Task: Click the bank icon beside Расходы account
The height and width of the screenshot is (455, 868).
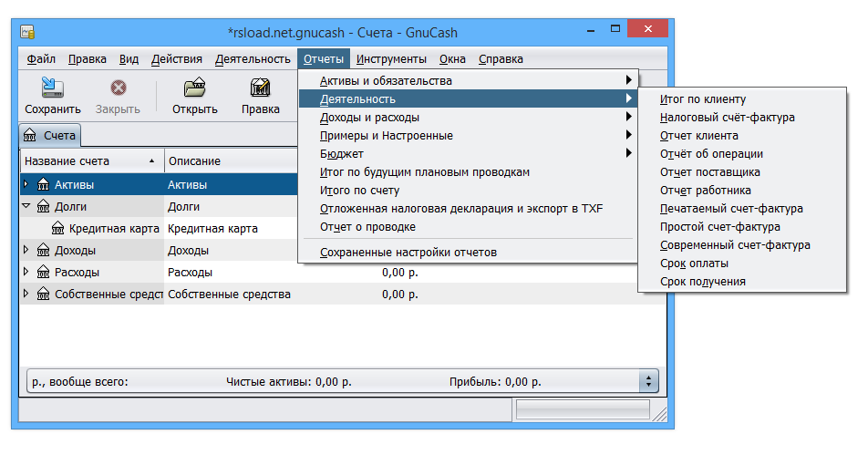Action: (43, 272)
